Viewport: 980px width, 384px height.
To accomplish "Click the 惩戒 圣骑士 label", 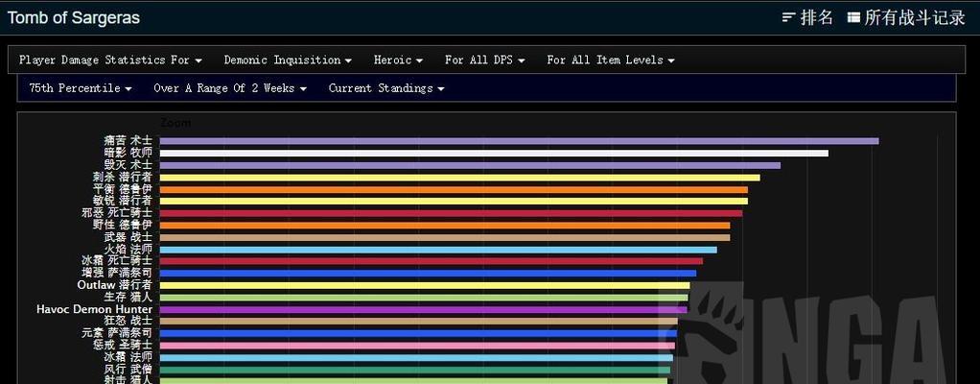I will [123, 345].
